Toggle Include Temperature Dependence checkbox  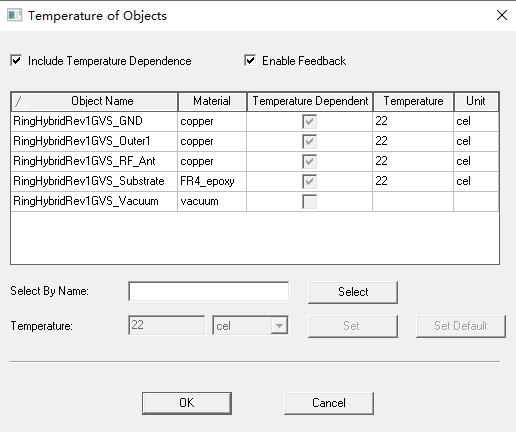[16, 61]
